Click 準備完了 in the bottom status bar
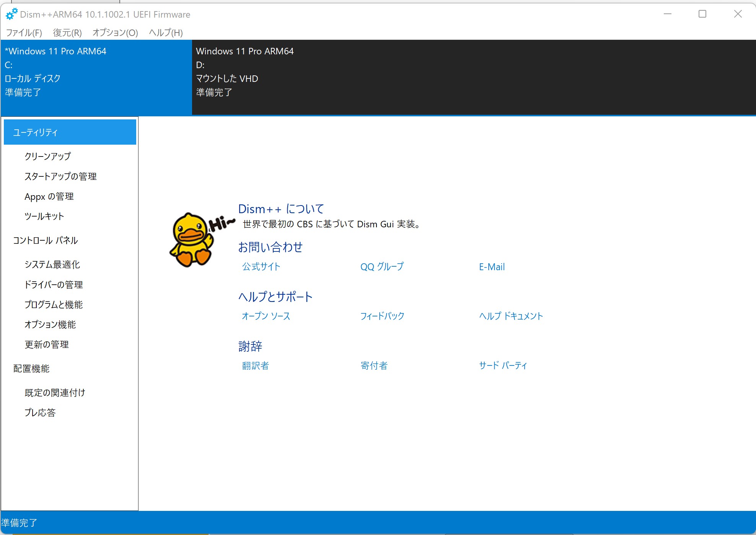Image resolution: width=756 pixels, height=535 pixels. tap(19, 523)
